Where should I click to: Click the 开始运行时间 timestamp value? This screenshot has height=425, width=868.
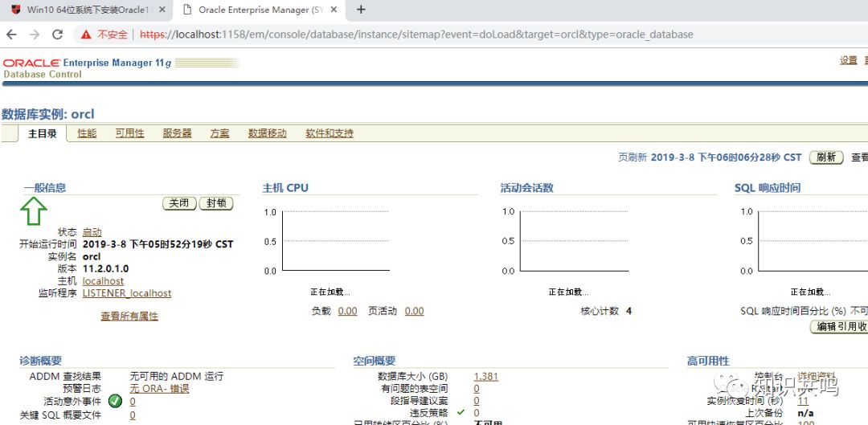158,244
